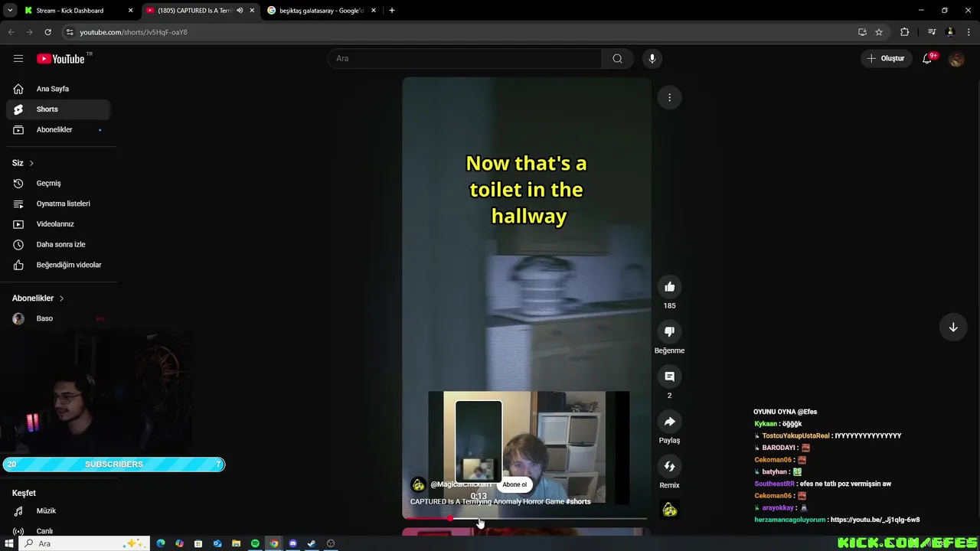Open the comments on the Short
The height and width of the screenshot is (551, 980).
pyautogui.click(x=669, y=377)
